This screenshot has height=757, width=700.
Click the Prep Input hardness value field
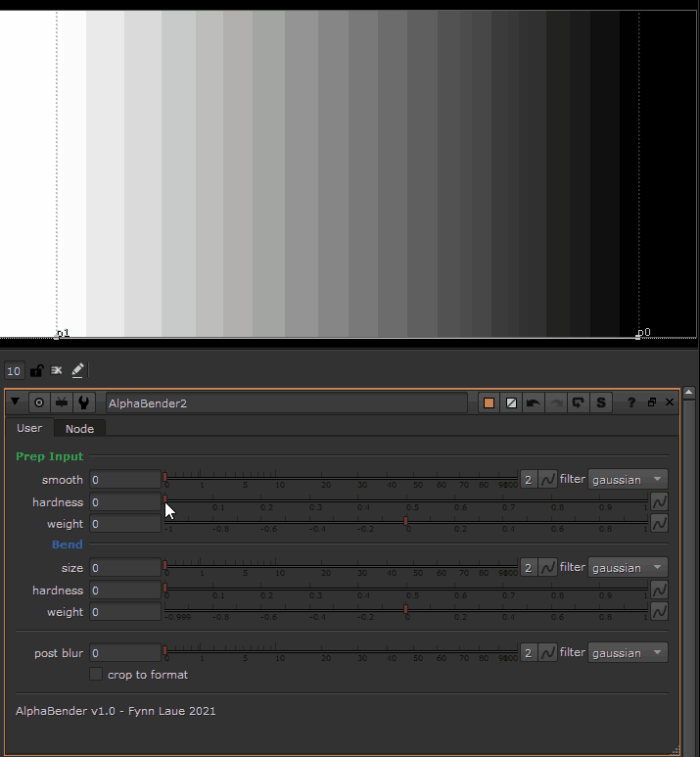click(x=124, y=501)
